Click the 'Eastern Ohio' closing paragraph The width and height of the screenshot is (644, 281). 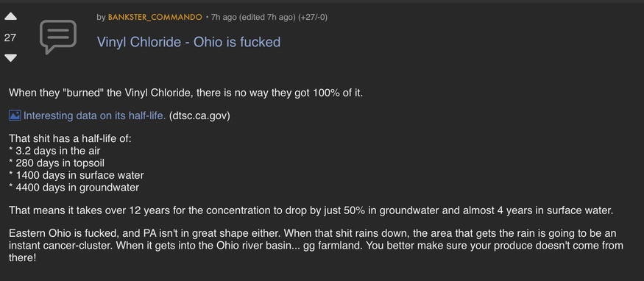(316, 246)
